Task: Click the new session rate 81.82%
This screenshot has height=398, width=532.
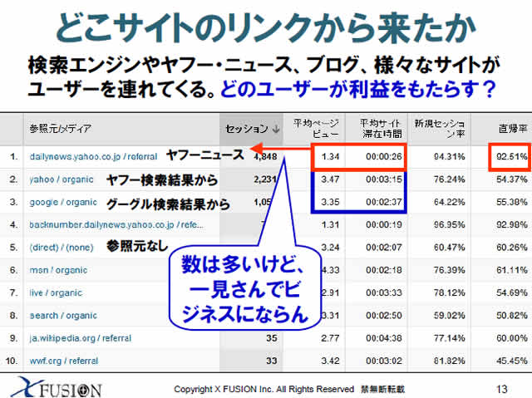Action: point(449,361)
